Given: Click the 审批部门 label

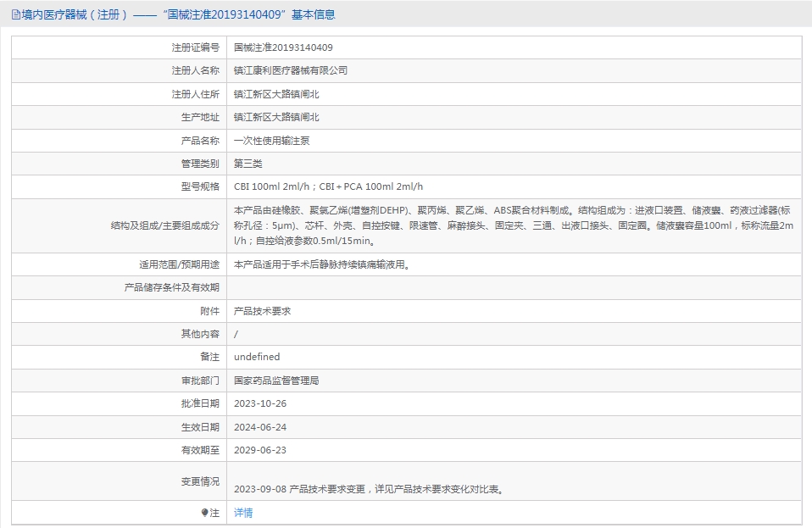Looking at the screenshot, I should tap(200, 381).
